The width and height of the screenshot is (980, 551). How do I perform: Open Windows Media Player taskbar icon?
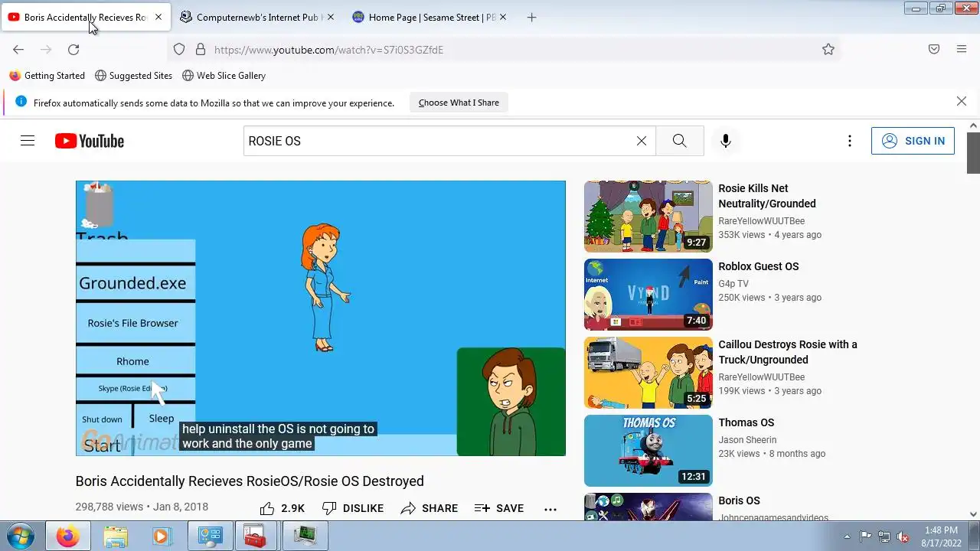161,536
